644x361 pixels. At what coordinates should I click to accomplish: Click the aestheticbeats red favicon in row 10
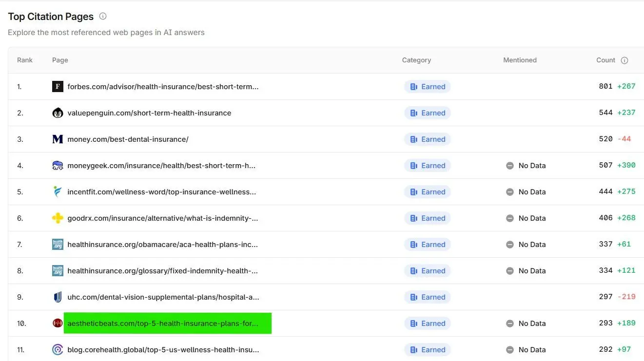coord(58,323)
